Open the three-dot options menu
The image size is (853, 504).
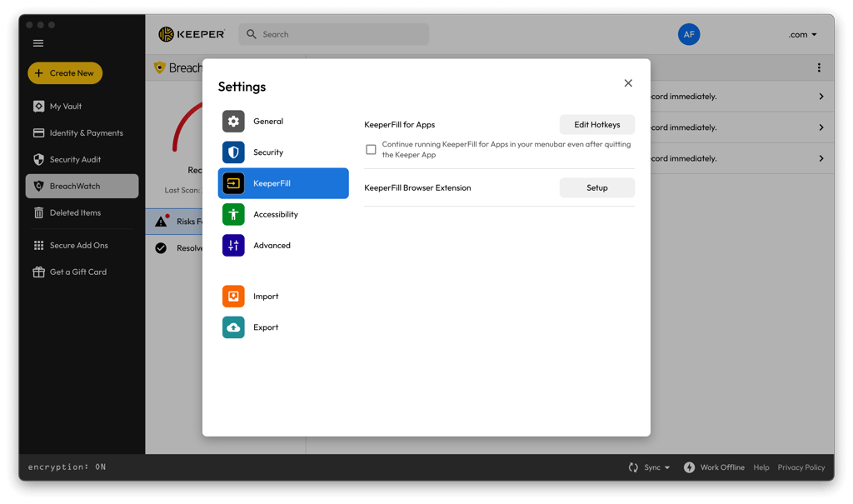pyautogui.click(x=819, y=68)
